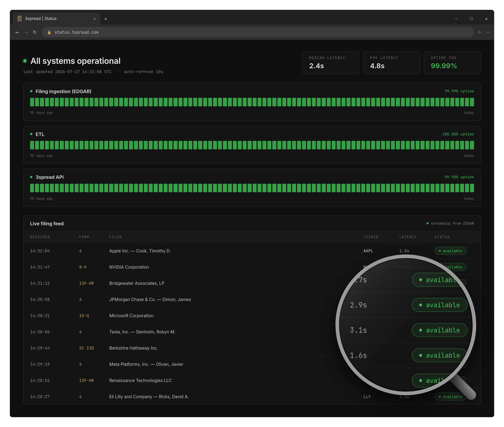Click JPMorgan Chase & Co. — Dimon, James
The image size is (504, 427).
pyautogui.click(x=150, y=300)
